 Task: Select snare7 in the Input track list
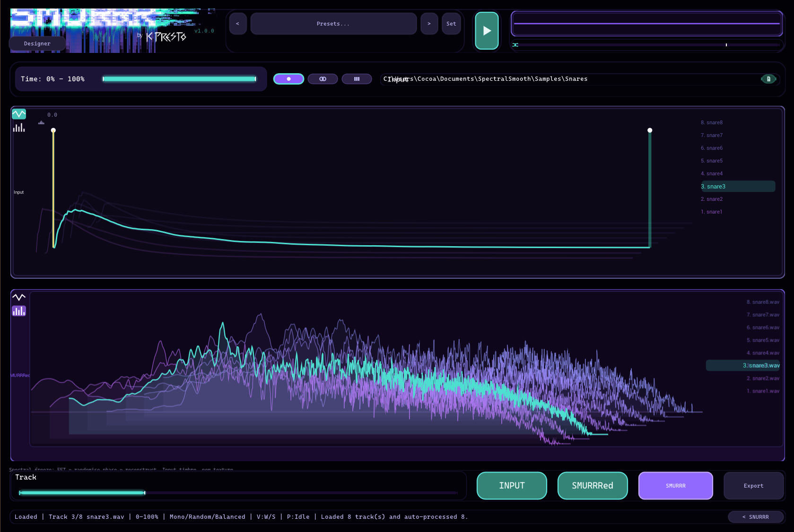(712, 135)
